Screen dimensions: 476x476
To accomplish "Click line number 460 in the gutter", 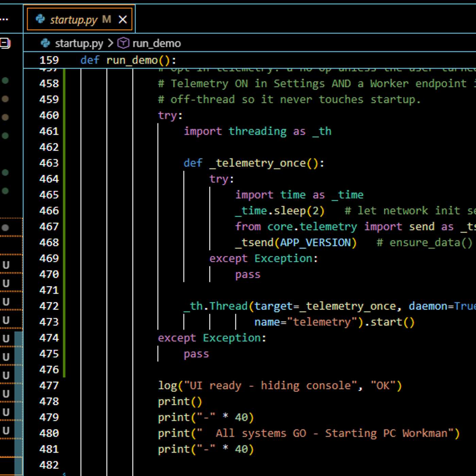I will tap(49, 115).
